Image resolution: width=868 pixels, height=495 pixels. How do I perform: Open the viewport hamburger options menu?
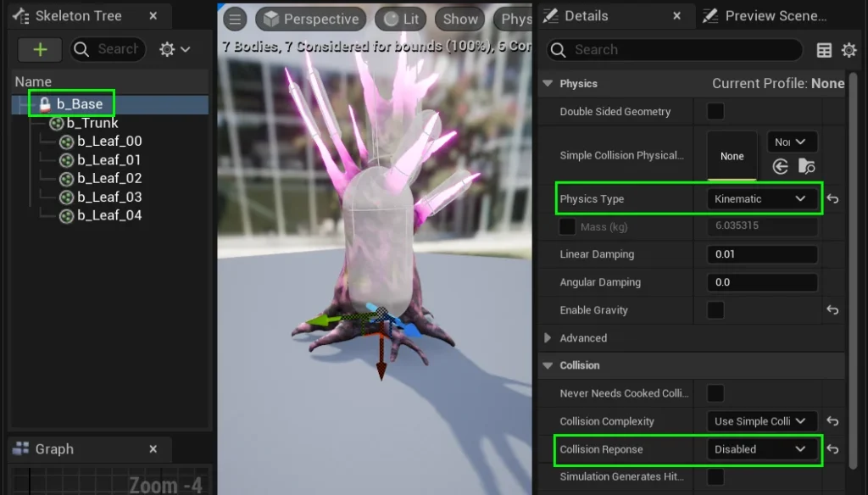click(x=236, y=19)
